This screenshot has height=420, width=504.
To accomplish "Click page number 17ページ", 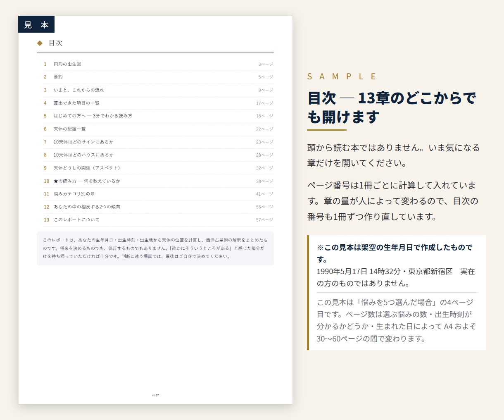I will tap(264, 103).
